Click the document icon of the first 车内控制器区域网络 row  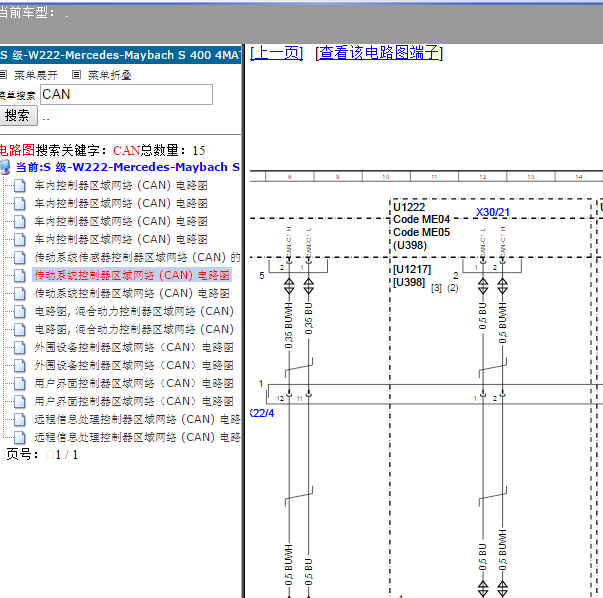(x=20, y=185)
